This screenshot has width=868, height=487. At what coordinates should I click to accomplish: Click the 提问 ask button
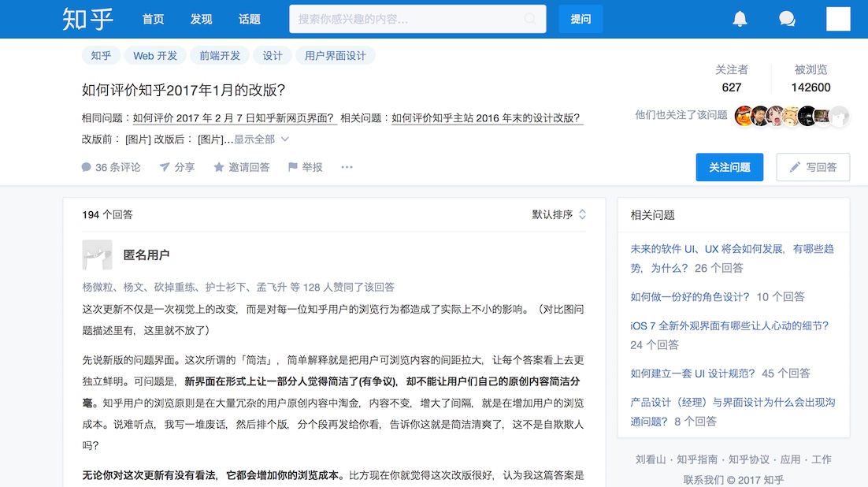(581, 19)
